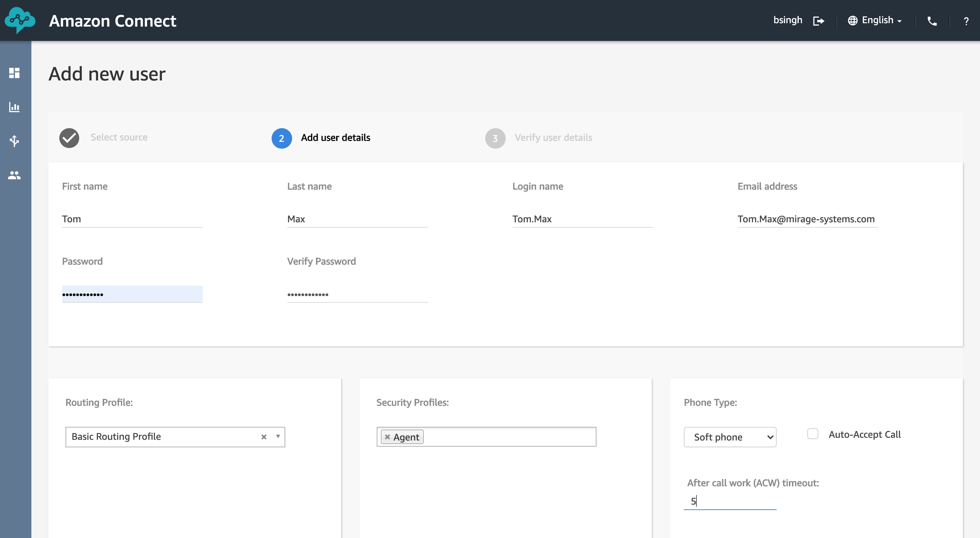
Task: Click the bsingh username link
Action: pos(788,20)
